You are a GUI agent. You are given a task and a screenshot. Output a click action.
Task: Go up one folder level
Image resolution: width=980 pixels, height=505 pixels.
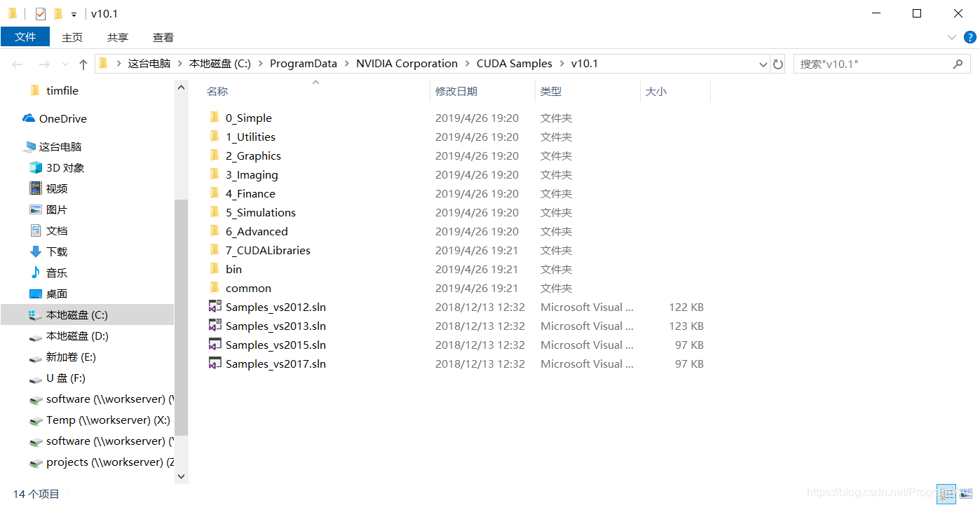83,64
